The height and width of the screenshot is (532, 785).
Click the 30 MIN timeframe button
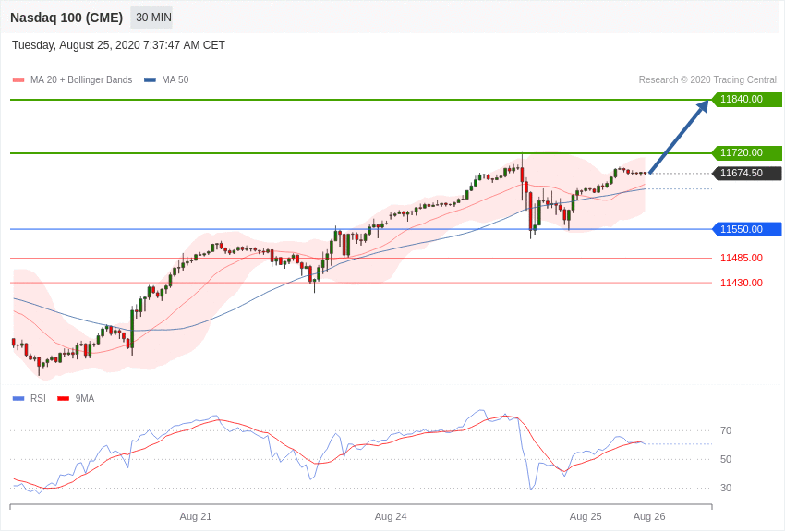[x=152, y=18]
